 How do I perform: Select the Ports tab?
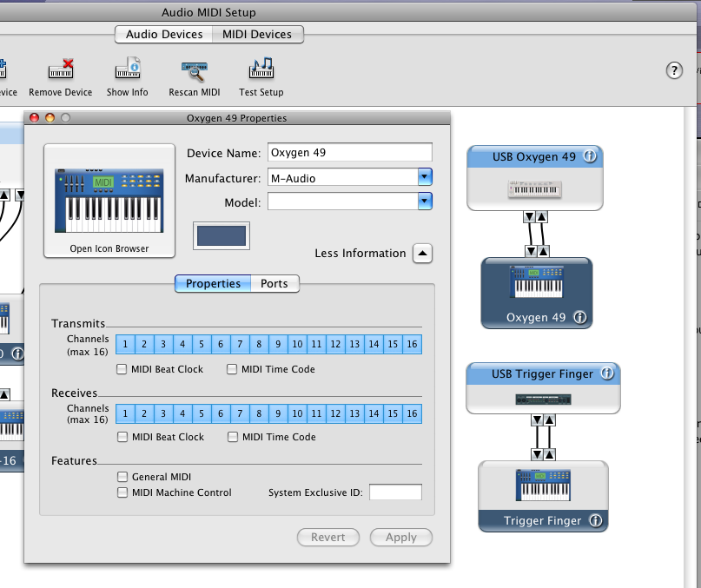pyautogui.click(x=274, y=283)
